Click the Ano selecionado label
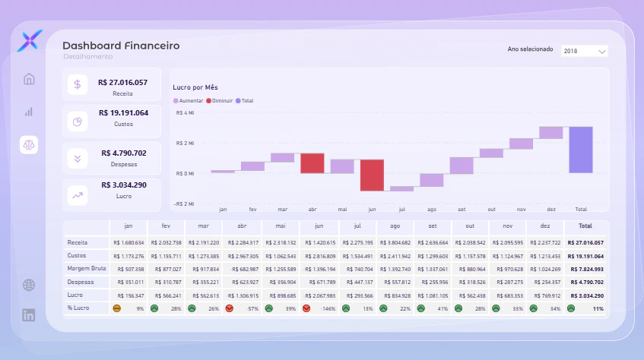 coord(530,49)
